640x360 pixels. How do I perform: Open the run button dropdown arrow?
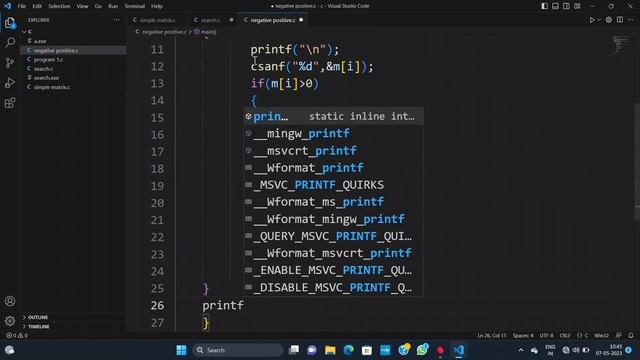click(x=599, y=20)
